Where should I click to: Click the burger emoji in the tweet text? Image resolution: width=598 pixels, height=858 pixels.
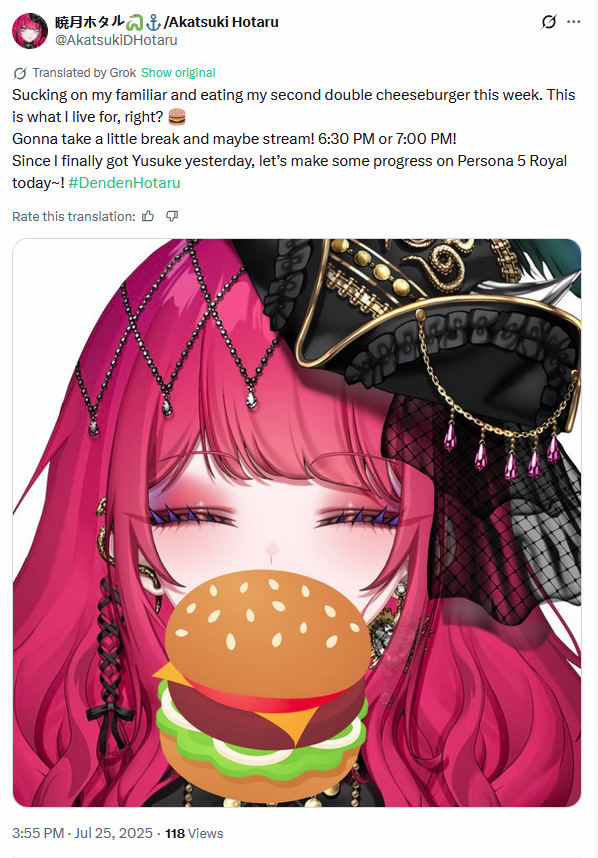177,117
